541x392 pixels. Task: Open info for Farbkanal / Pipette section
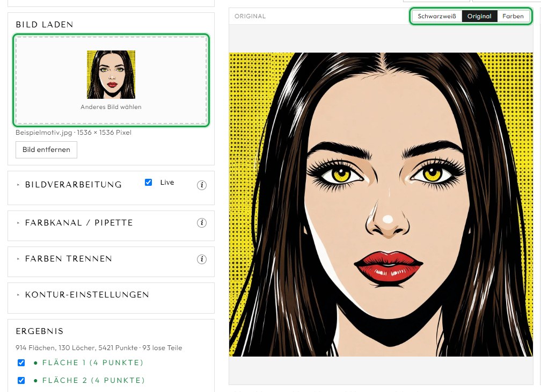click(202, 223)
